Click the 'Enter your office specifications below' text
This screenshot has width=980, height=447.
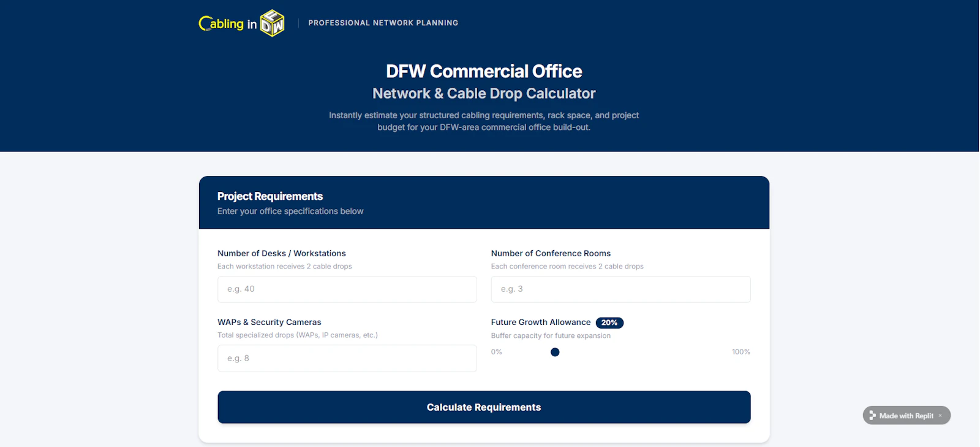click(290, 211)
